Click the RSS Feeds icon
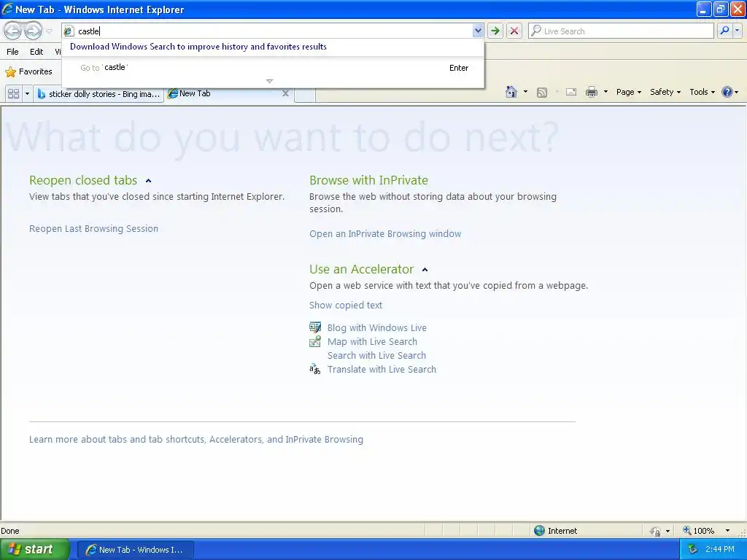The image size is (747, 560). click(542, 93)
